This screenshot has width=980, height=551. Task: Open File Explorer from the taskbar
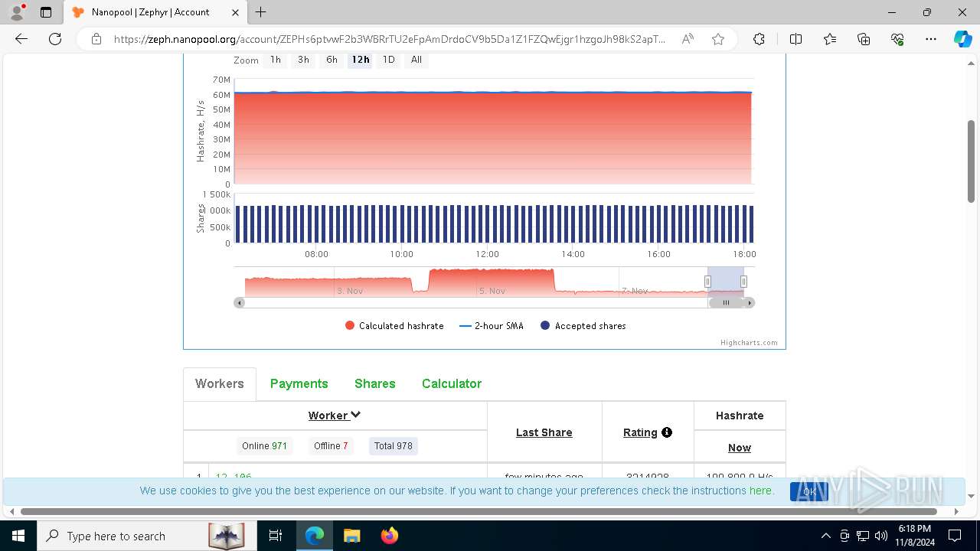(351, 536)
